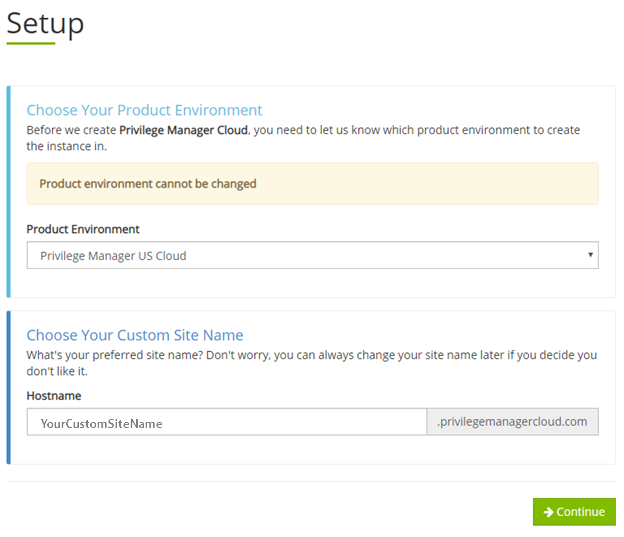
Task: Click the 'Choose Your Custom Site Name' heading
Action: click(x=134, y=335)
